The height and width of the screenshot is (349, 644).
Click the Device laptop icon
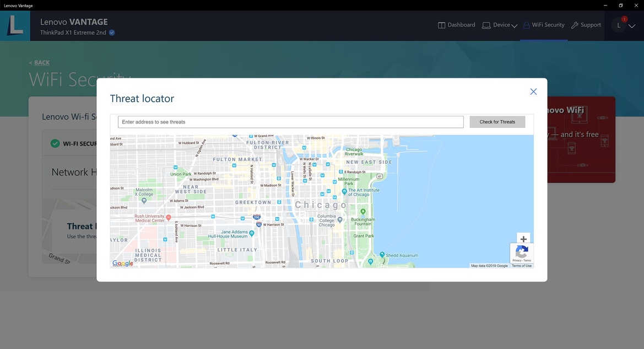(x=486, y=25)
